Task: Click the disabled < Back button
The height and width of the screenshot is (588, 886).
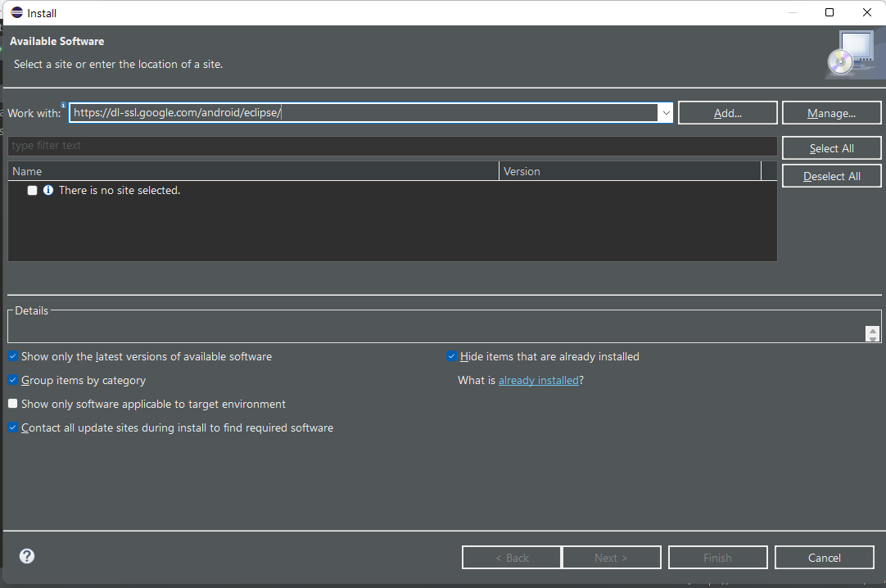Action: (512, 558)
